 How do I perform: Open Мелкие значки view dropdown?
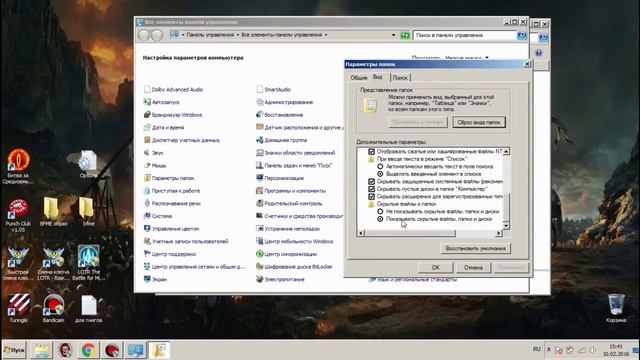click(467, 58)
